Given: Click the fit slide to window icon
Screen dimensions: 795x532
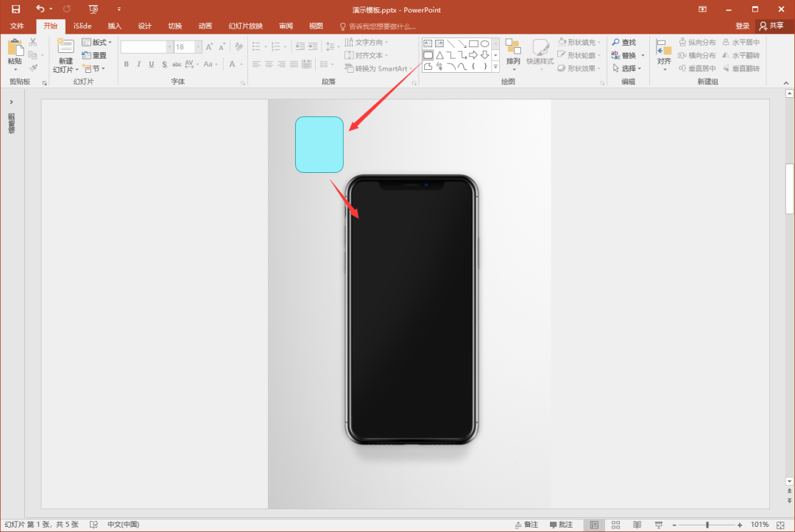Looking at the screenshot, I should tap(781, 525).
